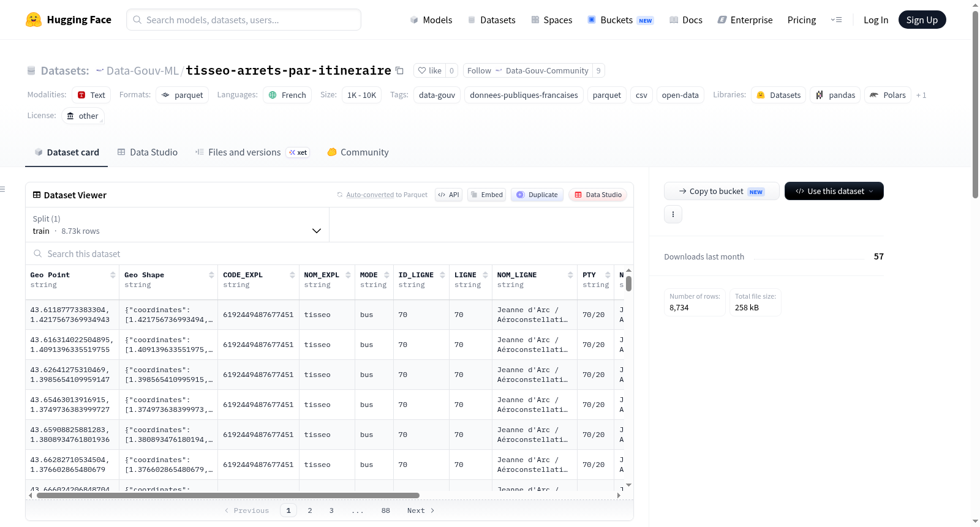Sort by Geo Point column arrows
This screenshot has height=527, width=980.
tap(113, 275)
